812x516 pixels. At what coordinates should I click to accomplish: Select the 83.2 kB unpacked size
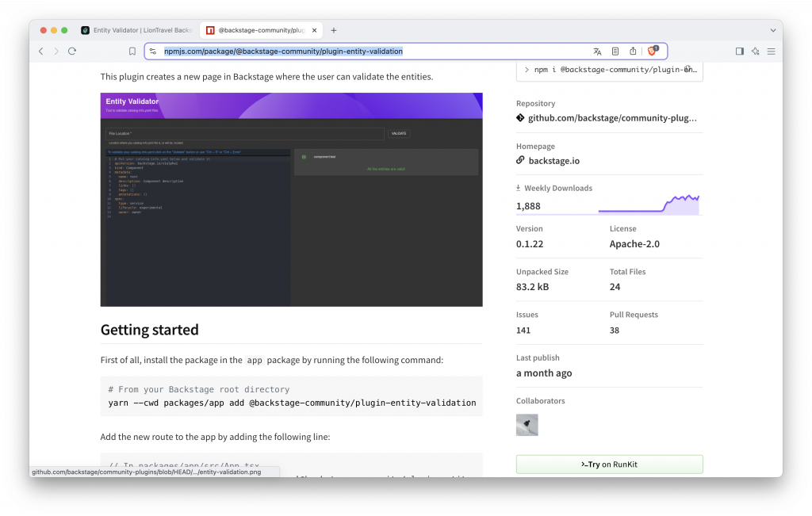[x=532, y=287]
